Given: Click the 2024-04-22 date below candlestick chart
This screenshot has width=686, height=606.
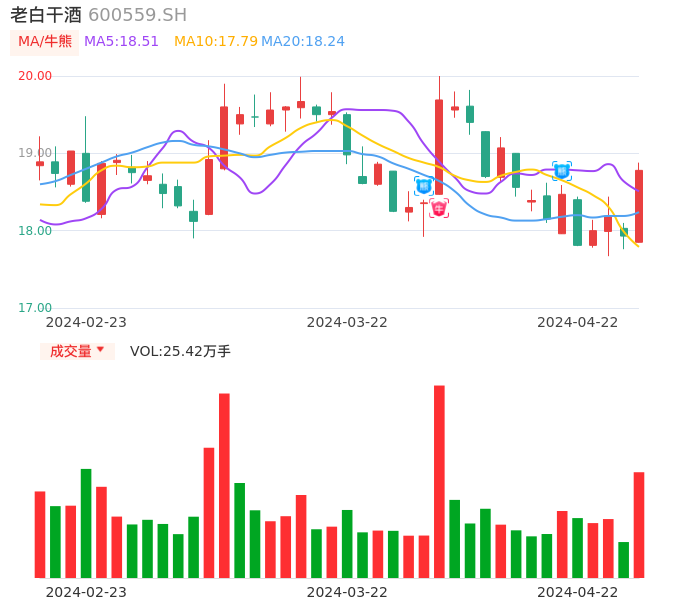Looking at the screenshot, I should [577, 322].
